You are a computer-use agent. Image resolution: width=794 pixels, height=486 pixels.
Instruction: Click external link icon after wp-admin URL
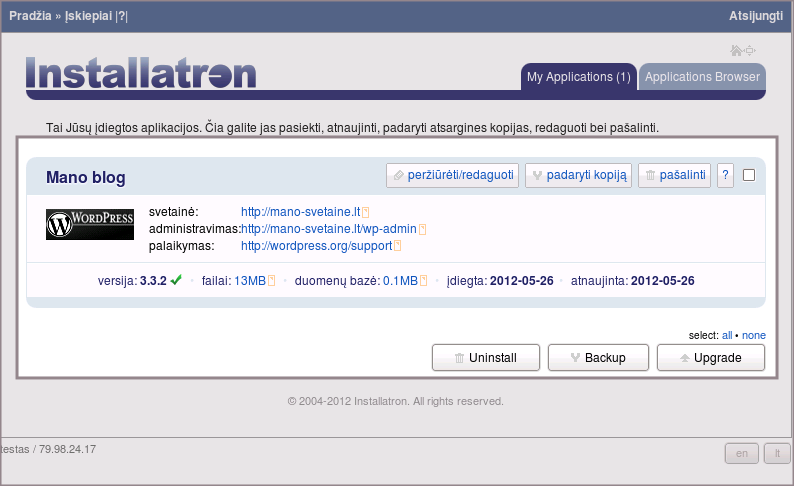tap(422, 229)
